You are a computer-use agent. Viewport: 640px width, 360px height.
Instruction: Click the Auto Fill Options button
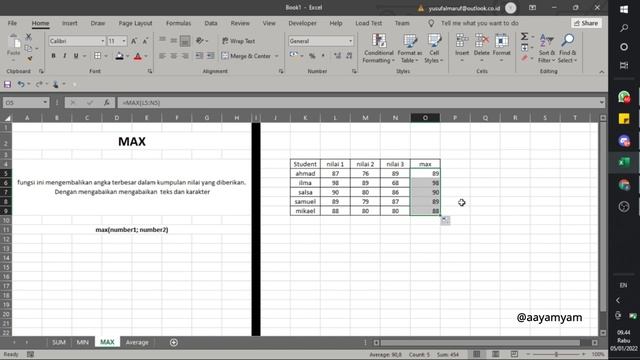click(x=445, y=220)
